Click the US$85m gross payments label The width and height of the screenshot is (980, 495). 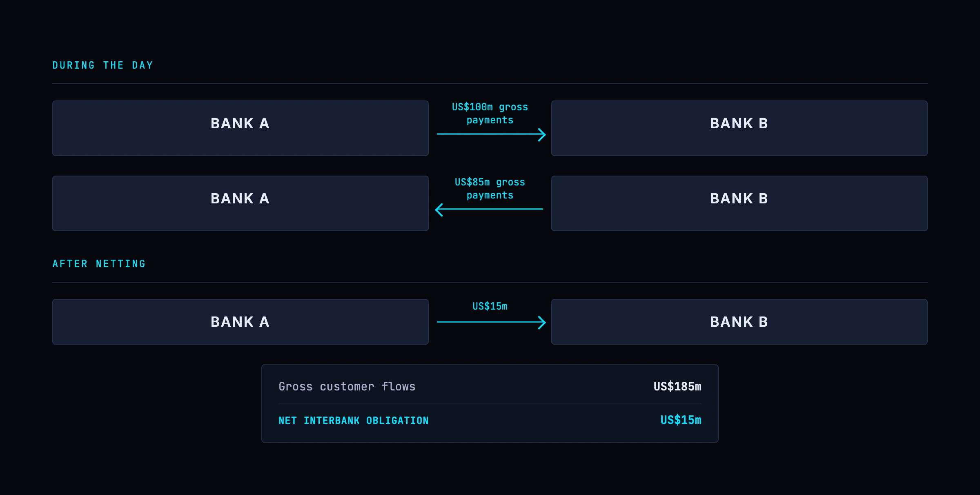pos(490,189)
